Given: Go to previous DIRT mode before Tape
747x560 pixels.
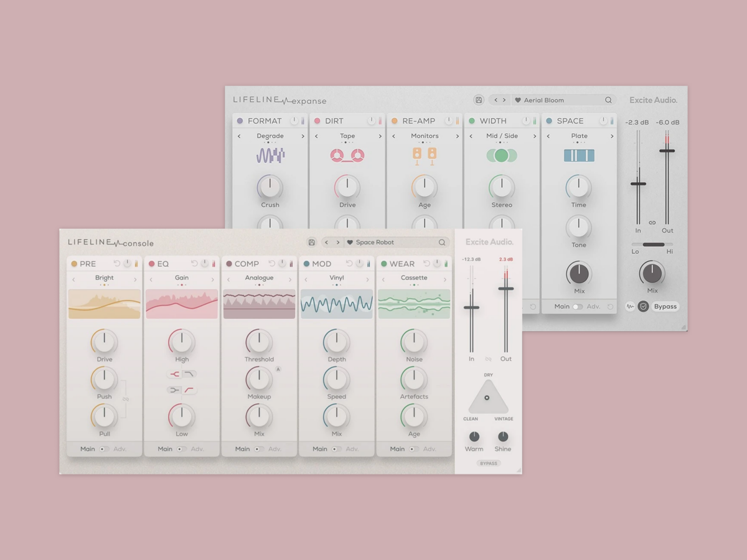Looking at the screenshot, I should pyautogui.click(x=316, y=136).
